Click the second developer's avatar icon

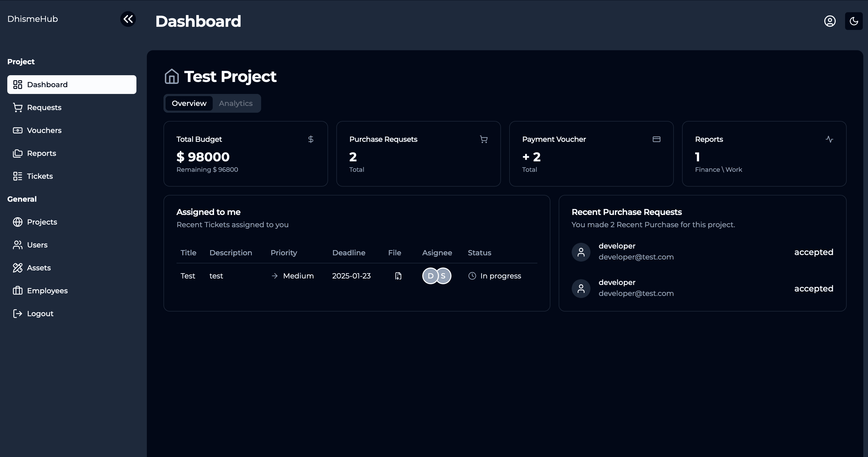[581, 288]
